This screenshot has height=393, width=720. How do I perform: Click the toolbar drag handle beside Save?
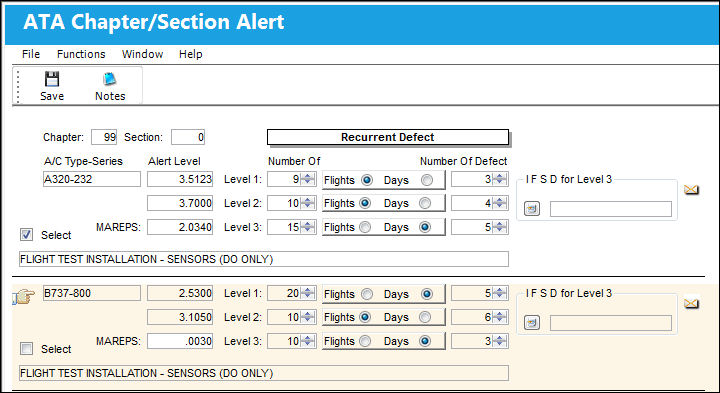pos(18,86)
